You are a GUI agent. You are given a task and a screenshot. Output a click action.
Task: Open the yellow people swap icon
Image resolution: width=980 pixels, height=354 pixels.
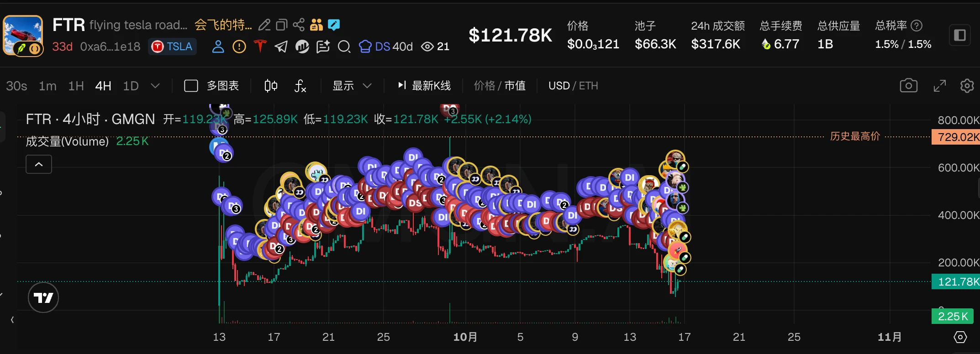tap(316, 25)
